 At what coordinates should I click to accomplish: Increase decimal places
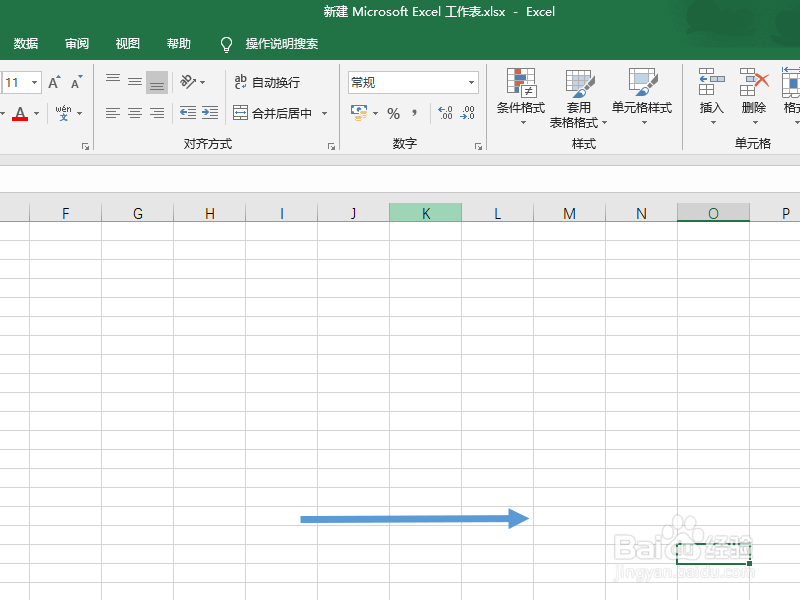pos(445,113)
